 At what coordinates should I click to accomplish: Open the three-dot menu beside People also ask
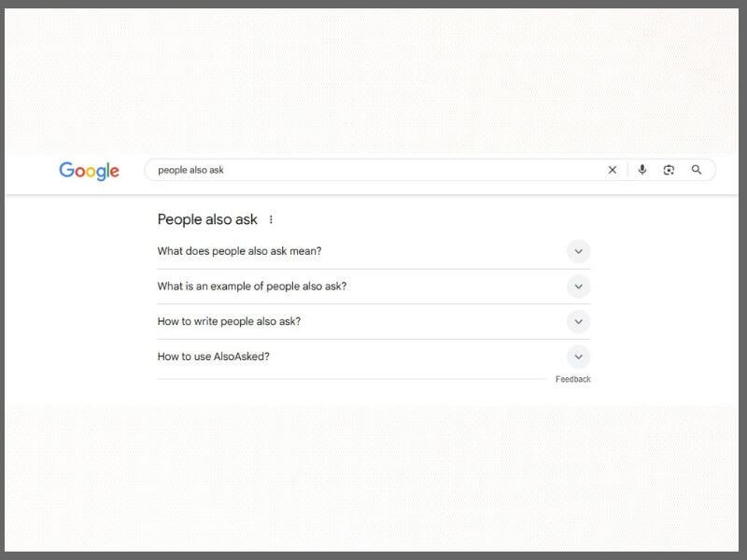(x=270, y=219)
